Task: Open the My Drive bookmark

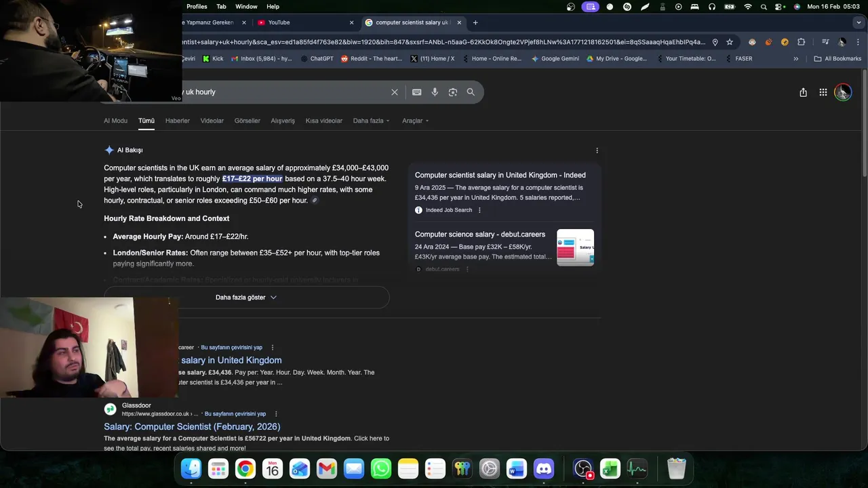Action: point(616,59)
